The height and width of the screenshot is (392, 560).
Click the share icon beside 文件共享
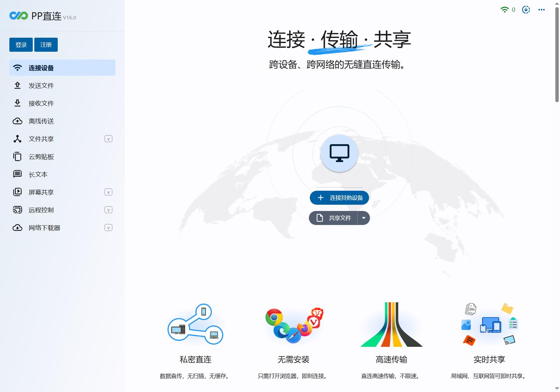click(x=17, y=139)
